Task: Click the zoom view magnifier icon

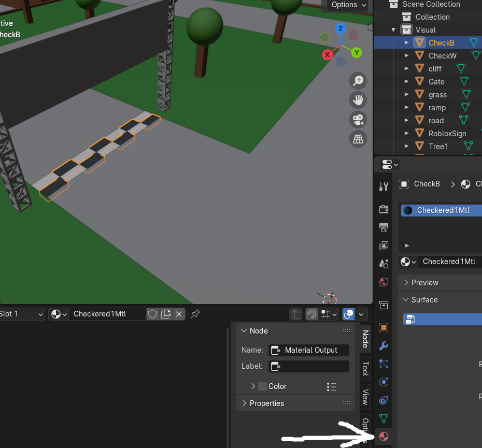Action: 358,81
